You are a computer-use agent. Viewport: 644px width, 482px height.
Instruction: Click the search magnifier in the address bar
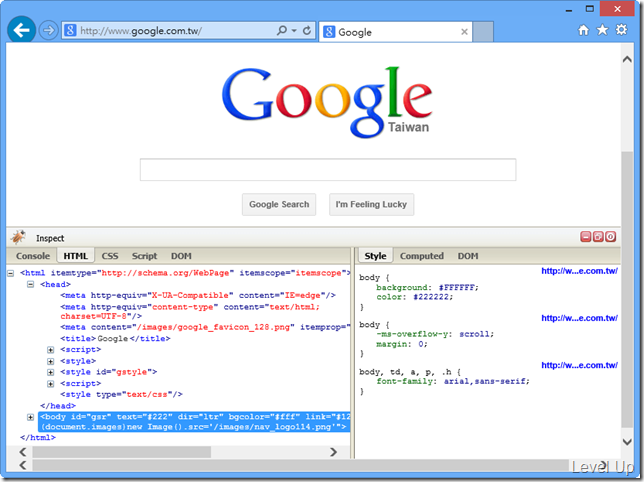[282, 30]
